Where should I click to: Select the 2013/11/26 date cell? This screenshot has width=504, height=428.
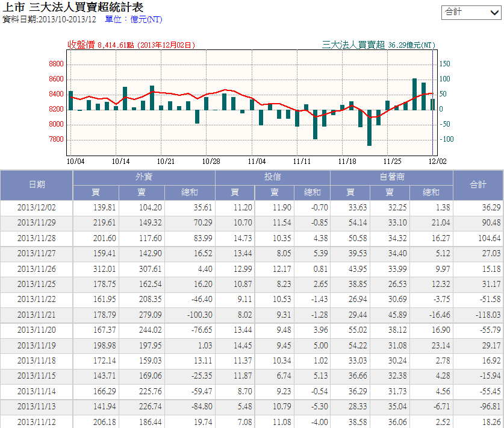coord(37,269)
